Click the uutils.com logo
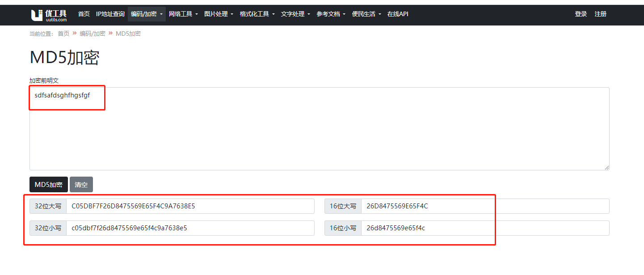Viewport: 644px width, 275px height. (x=49, y=15)
